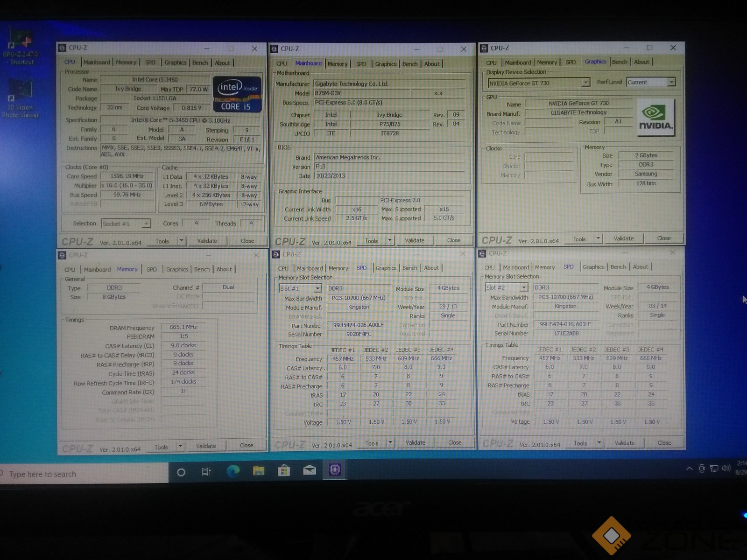This screenshot has height=560, width=747.
Task: Click Validate in the Slot #2 SPD window
Action: point(625,443)
